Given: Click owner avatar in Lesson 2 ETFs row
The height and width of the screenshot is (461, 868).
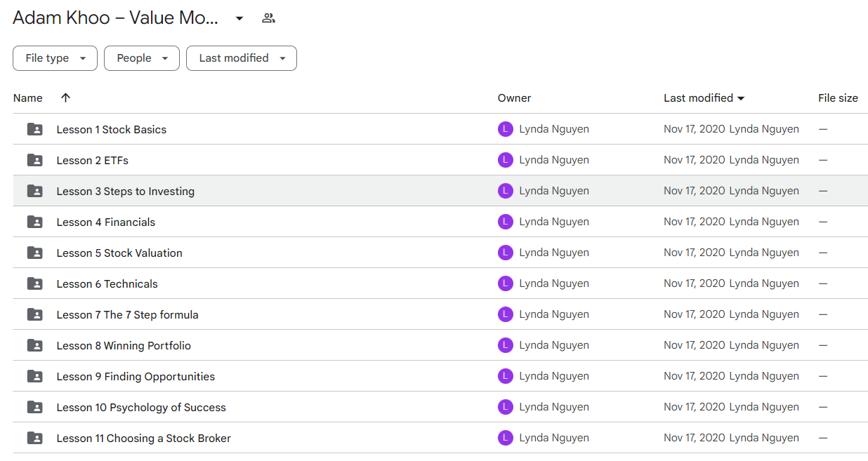Looking at the screenshot, I should coord(506,160).
